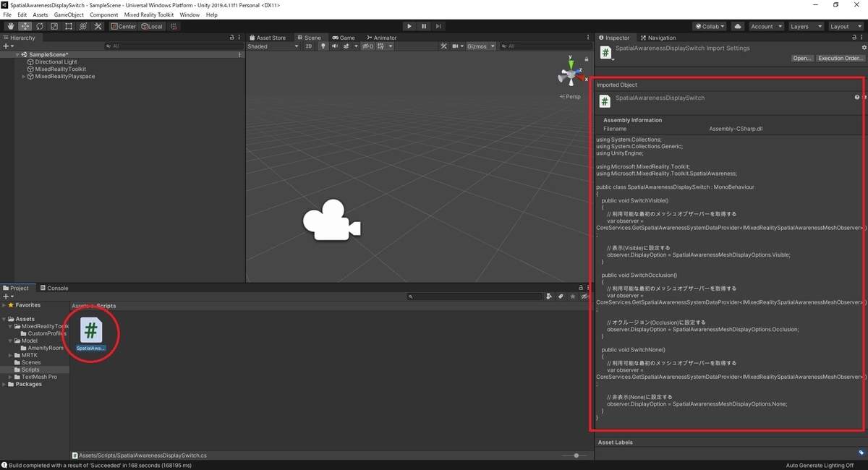The height and width of the screenshot is (470, 868).
Task: Select the Scenes folder
Action: (27, 362)
